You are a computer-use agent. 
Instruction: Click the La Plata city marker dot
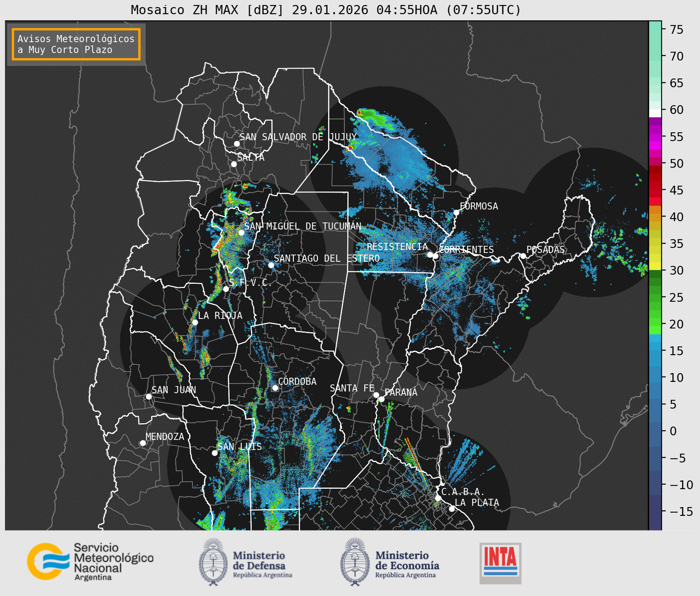pyautogui.click(x=452, y=508)
